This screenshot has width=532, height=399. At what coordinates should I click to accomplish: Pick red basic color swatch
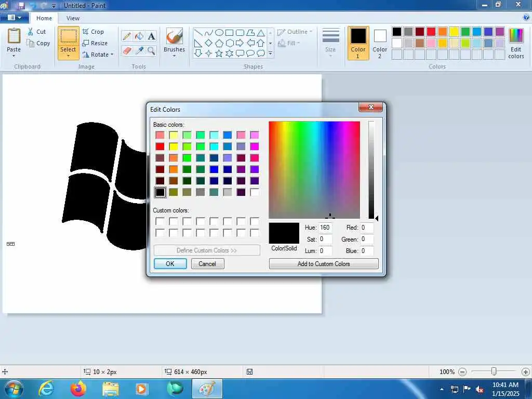point(160,146)
